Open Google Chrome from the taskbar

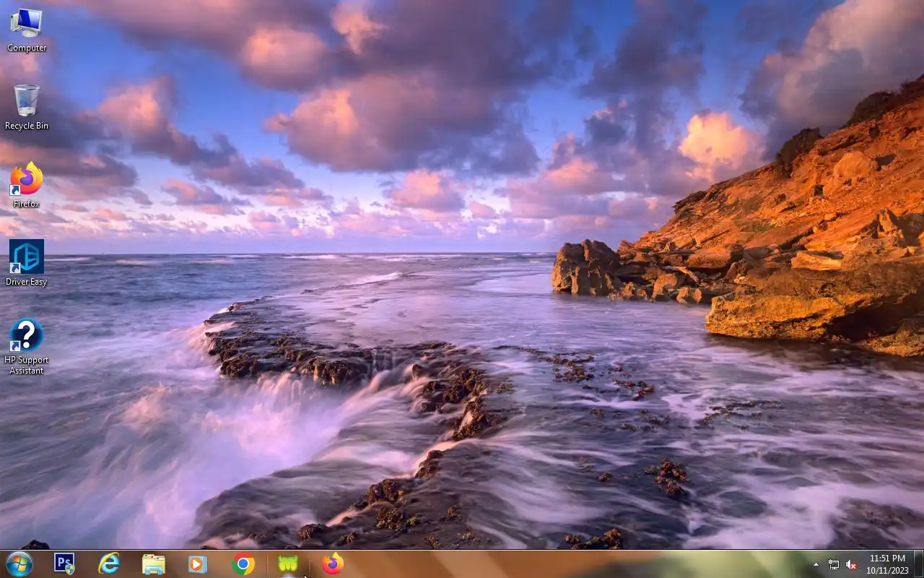point(243,564)
